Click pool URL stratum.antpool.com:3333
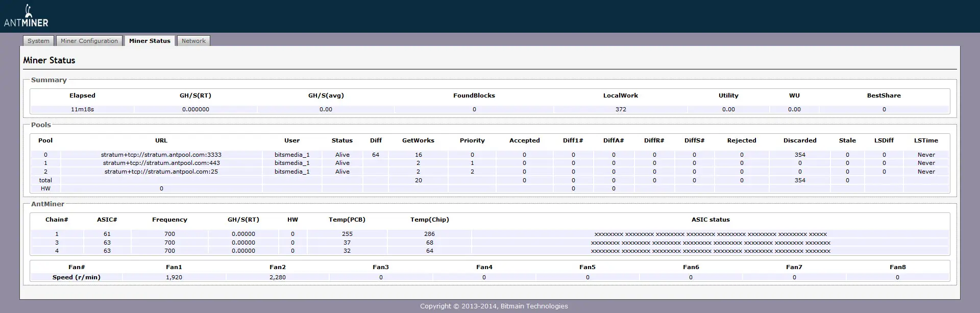Image resolution: width=980 pixels, height=313 pixels. coord(161,155)
